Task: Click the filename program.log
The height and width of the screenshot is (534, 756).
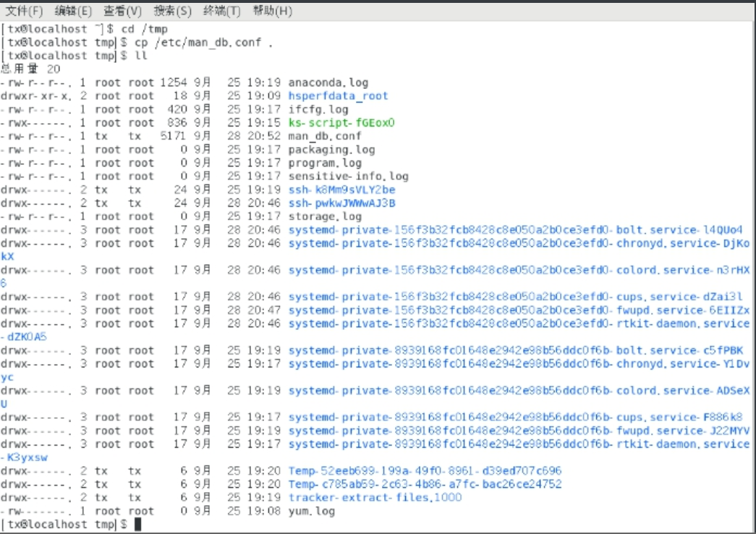Action: pyautogui.click(x=325, y=163)
